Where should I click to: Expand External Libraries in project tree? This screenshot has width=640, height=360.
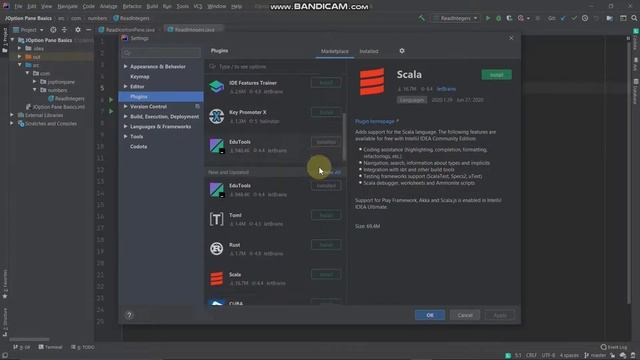(12, 115)
